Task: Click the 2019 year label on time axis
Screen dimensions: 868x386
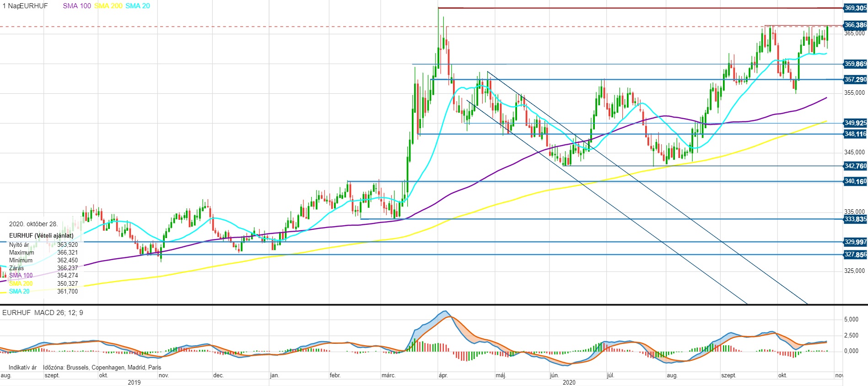Action: (x=134, y=382)
